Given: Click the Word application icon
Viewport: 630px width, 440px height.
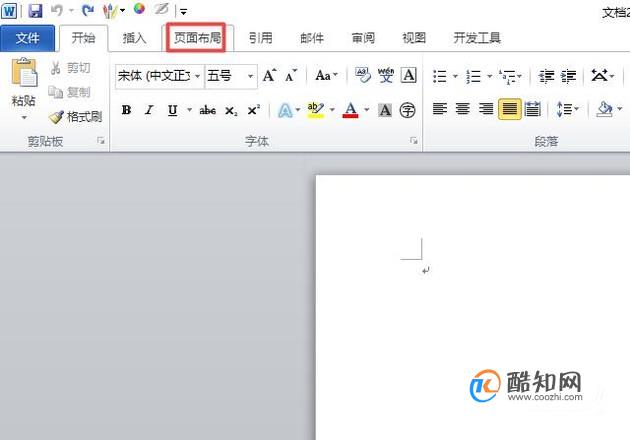Looking at the screenshot, I should (x=9, y=10).
